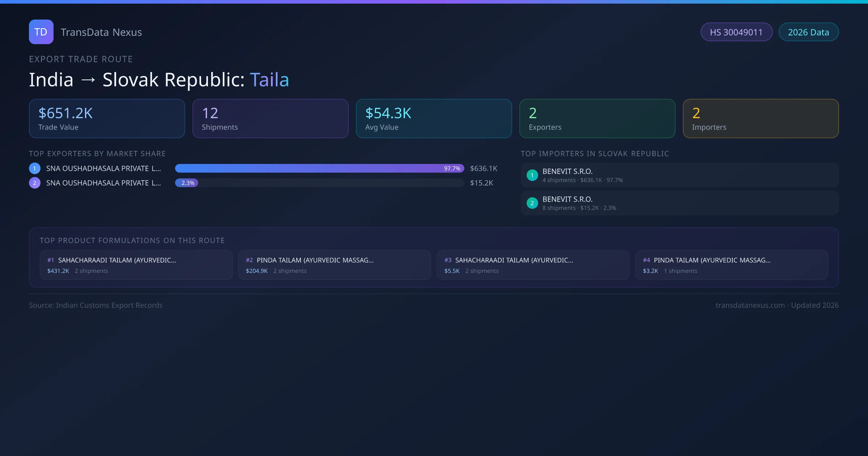Click the 97.7% market share bar
868x456 pixels.
(319, 168)
